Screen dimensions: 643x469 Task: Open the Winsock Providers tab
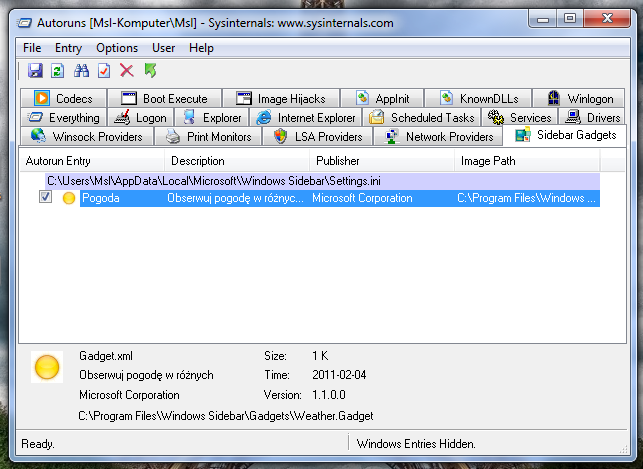(87, 136)
